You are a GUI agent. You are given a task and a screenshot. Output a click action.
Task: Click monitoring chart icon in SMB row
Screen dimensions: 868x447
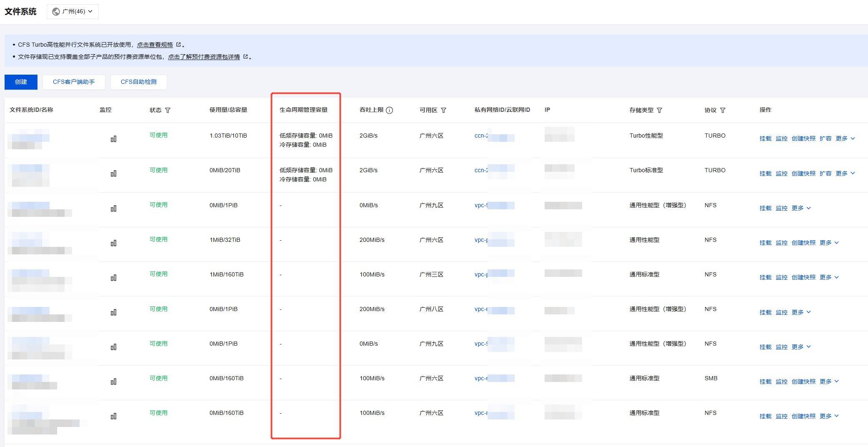(x=113, y=382)
